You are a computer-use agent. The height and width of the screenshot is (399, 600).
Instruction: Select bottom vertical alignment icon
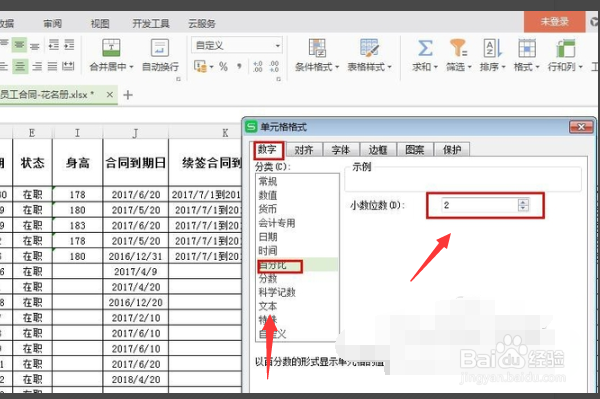pyautogui.click(x=34, y=46)
